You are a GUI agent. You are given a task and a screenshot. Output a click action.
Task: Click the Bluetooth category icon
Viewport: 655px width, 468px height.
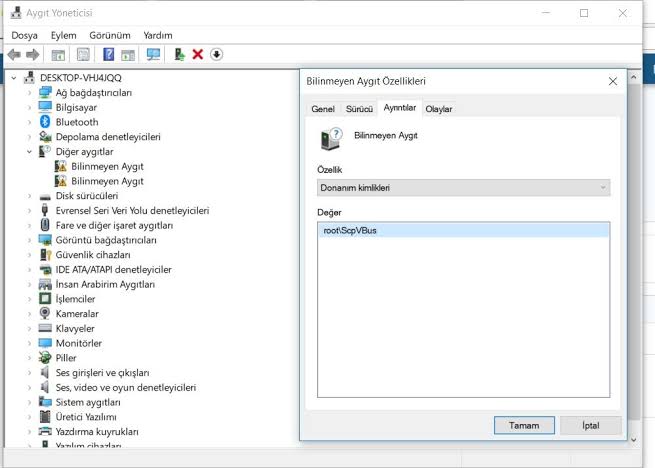(45, 122)
